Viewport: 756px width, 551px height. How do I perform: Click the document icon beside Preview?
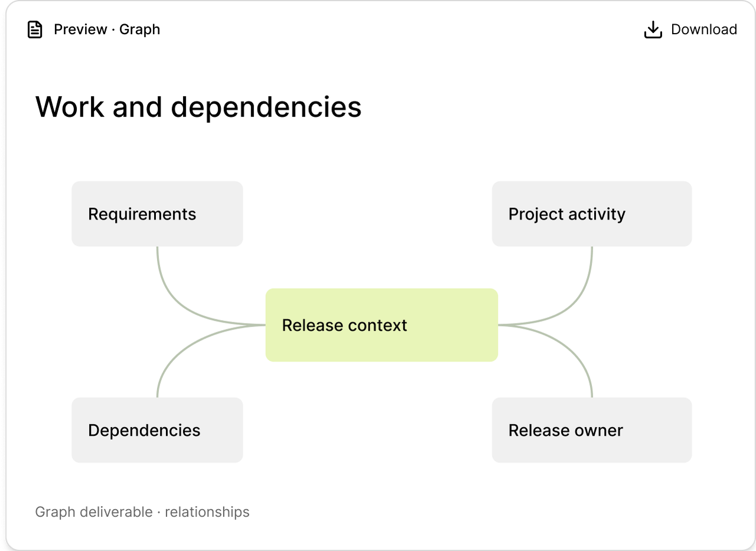[35, 30]
